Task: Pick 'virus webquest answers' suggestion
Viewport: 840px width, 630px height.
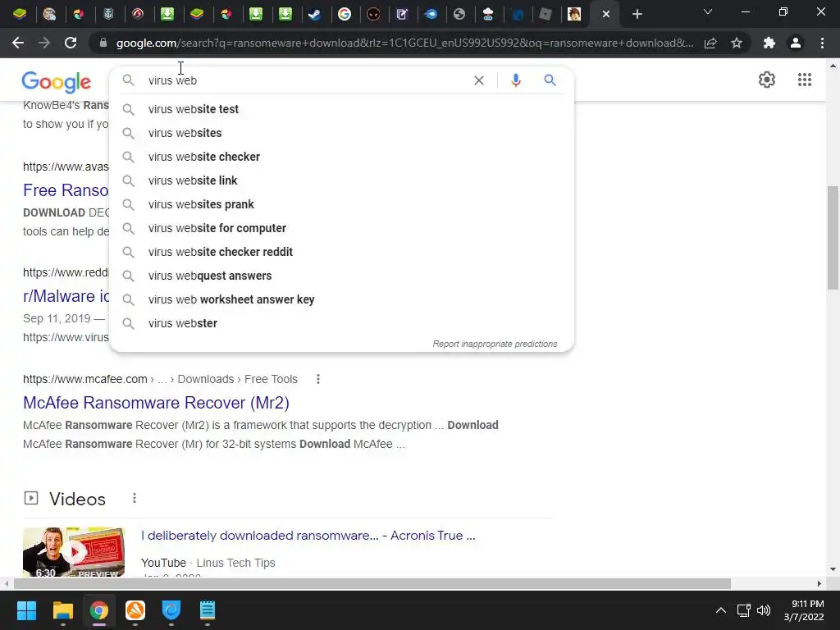Action: pos(341,276)
